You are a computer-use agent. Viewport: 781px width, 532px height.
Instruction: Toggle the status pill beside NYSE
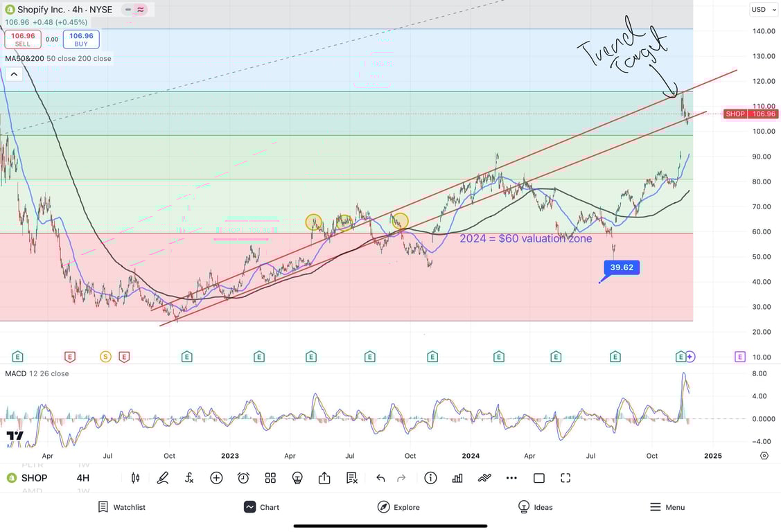(134, 10)
